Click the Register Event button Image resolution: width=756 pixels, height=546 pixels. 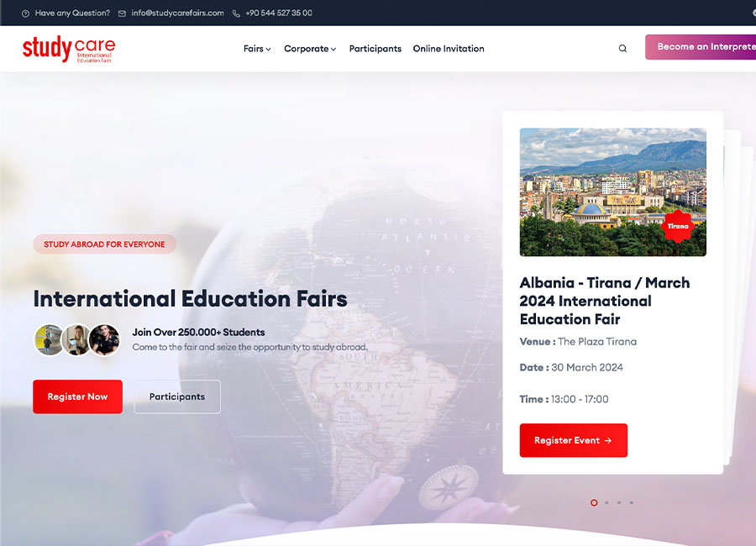point(573,440)
